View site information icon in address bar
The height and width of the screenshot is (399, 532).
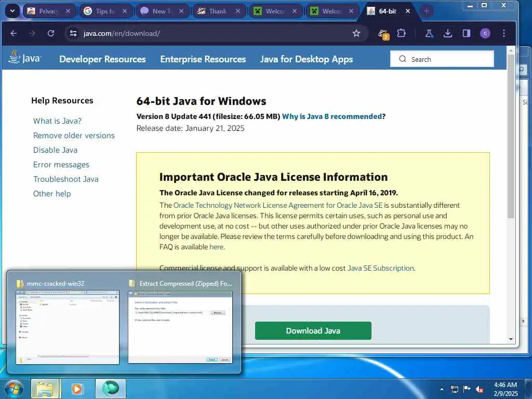tap(73, 33)
